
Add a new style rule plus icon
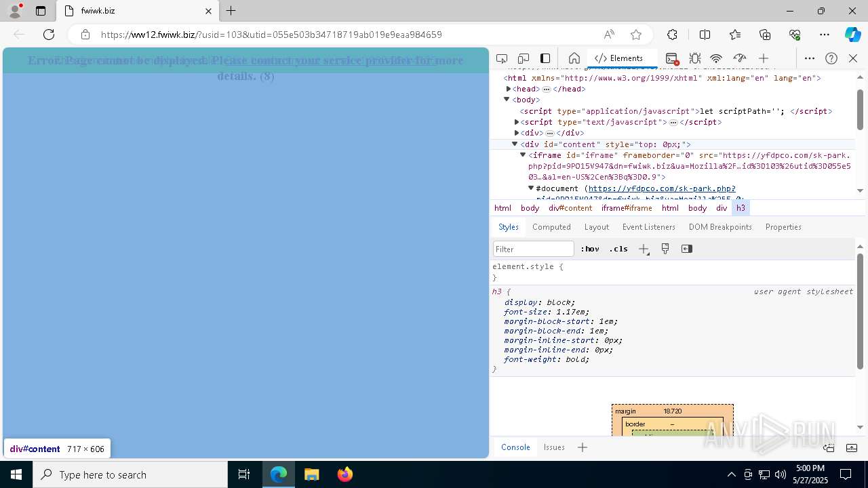coord(644,249)
